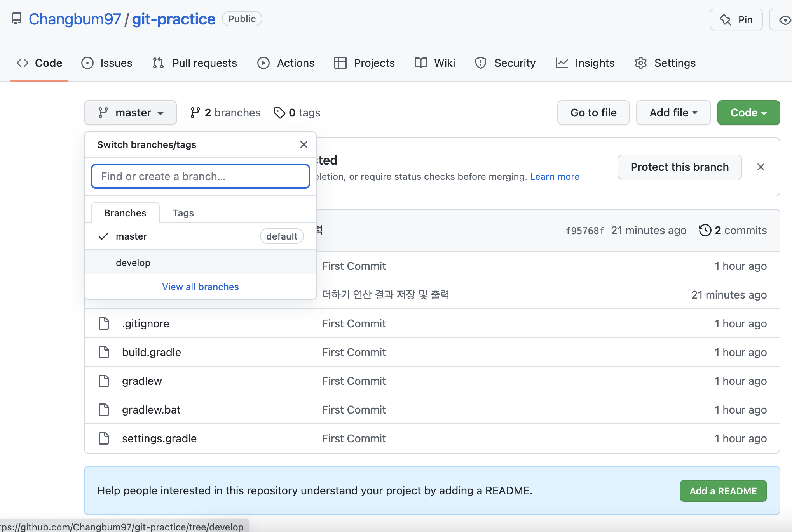Open the 2 commits history icon
This screenshot has width=792, height=532.
coord(705,230)
